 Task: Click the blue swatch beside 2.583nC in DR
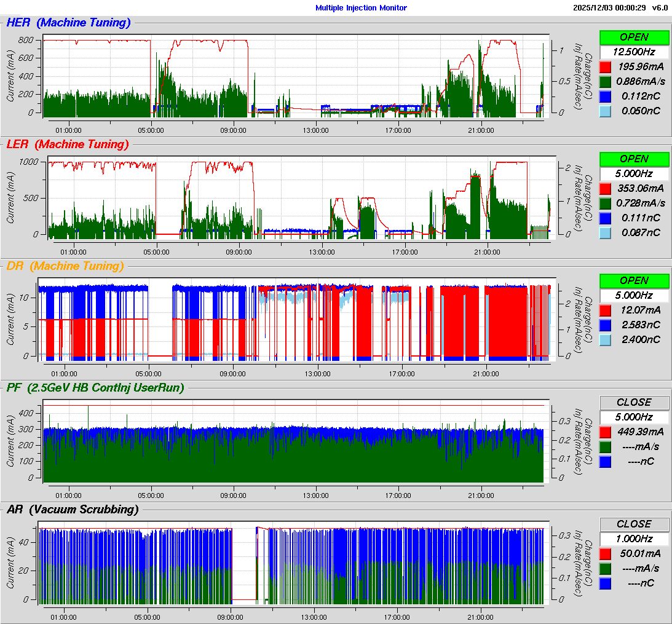pos(606,325)
